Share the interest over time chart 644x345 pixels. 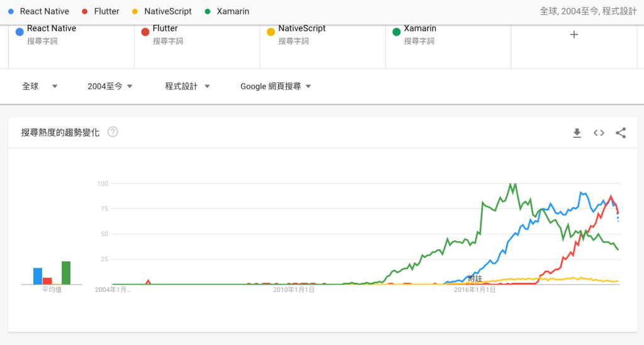click(x=621, y=133)
